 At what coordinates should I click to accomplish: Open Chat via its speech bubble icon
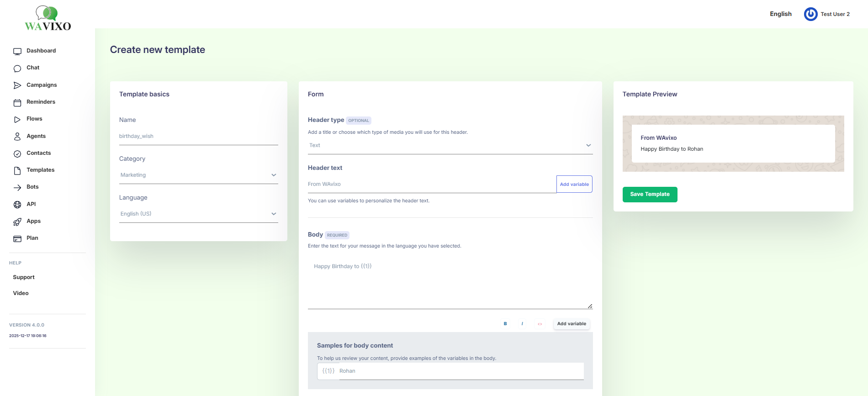17,69
